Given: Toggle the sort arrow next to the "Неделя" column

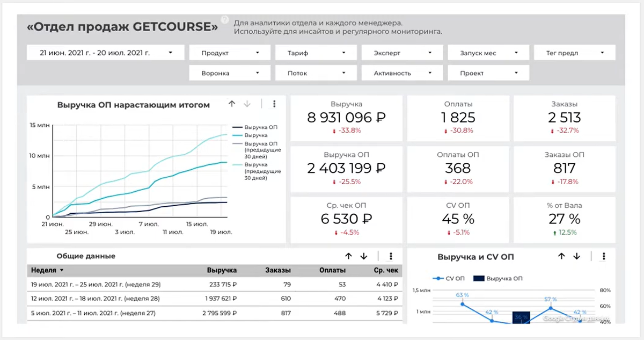Looking at the screenshot, I should [62, 270].
